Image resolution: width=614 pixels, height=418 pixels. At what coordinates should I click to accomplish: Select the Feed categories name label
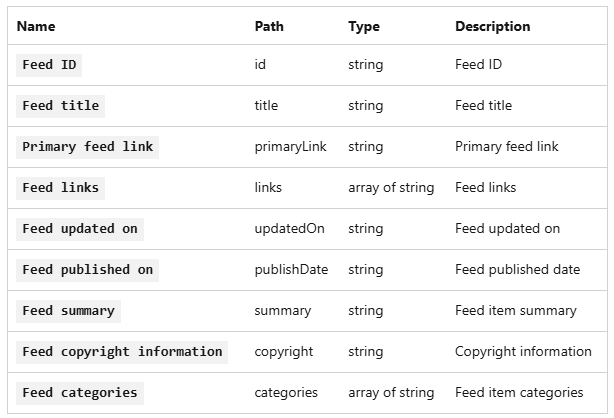[80, 393]
